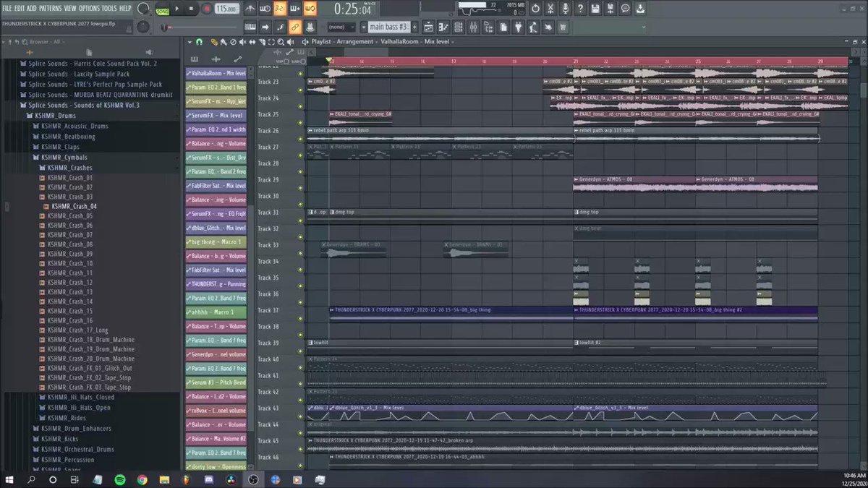Click the save project floppy disk icon
The width and height of the screenshot is (868, 488).
595,9
